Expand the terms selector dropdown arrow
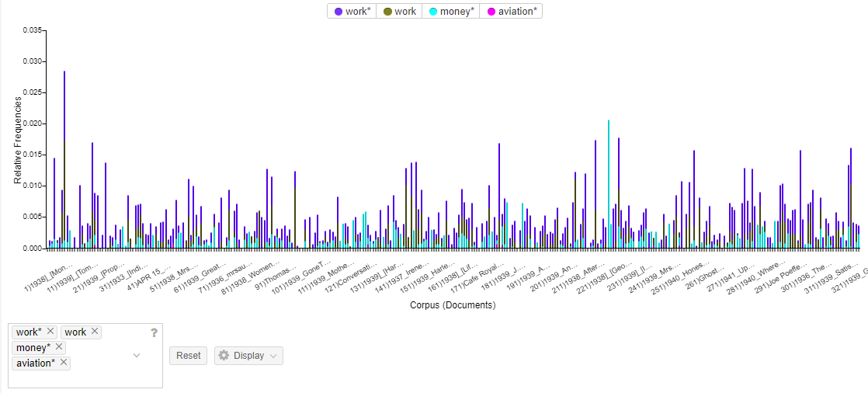 coord(137,356)
